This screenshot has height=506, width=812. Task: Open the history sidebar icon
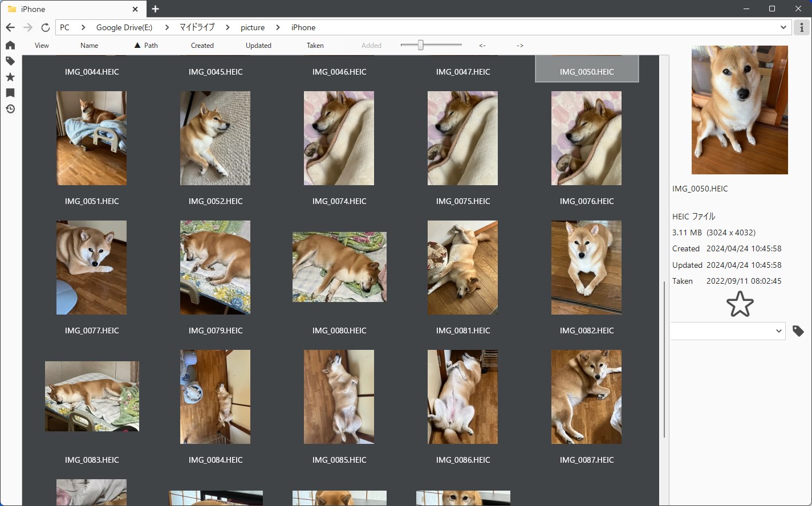pyautogui.click(x=10, y=109)
